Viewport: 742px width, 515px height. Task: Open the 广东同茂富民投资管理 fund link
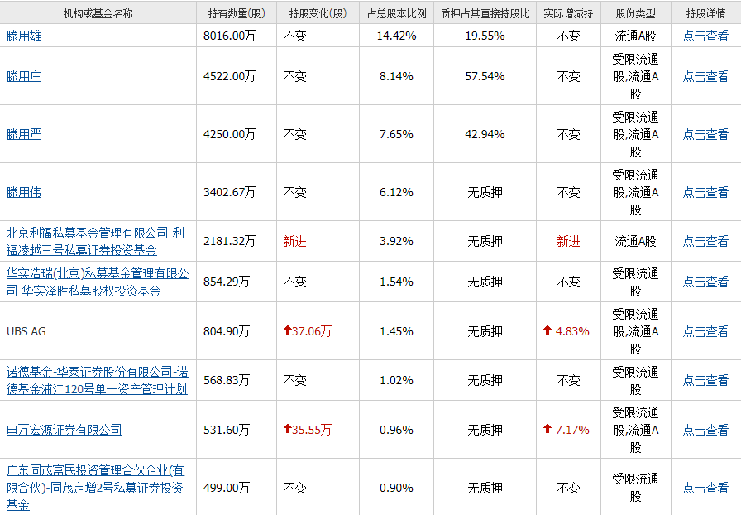[95, 487]
